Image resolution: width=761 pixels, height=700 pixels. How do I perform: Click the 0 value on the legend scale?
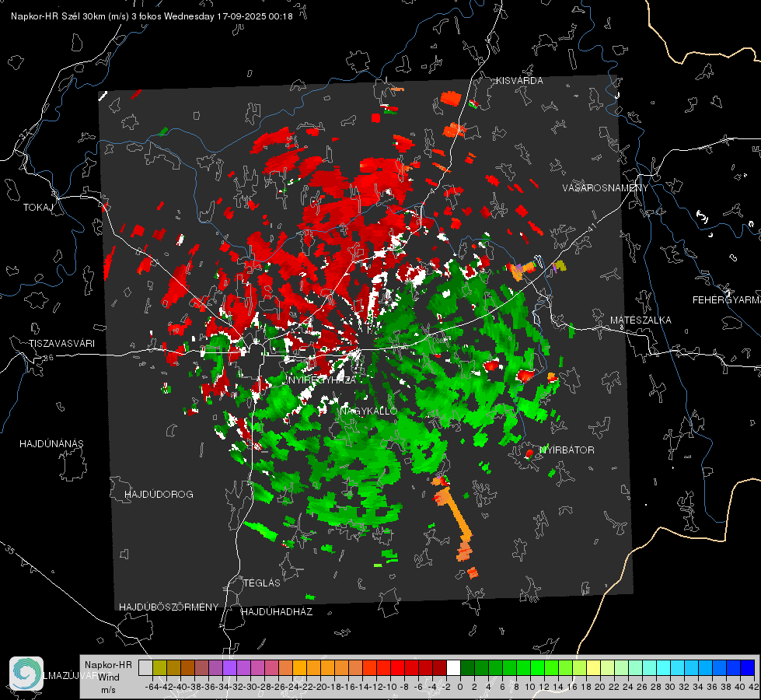[460, 687]
